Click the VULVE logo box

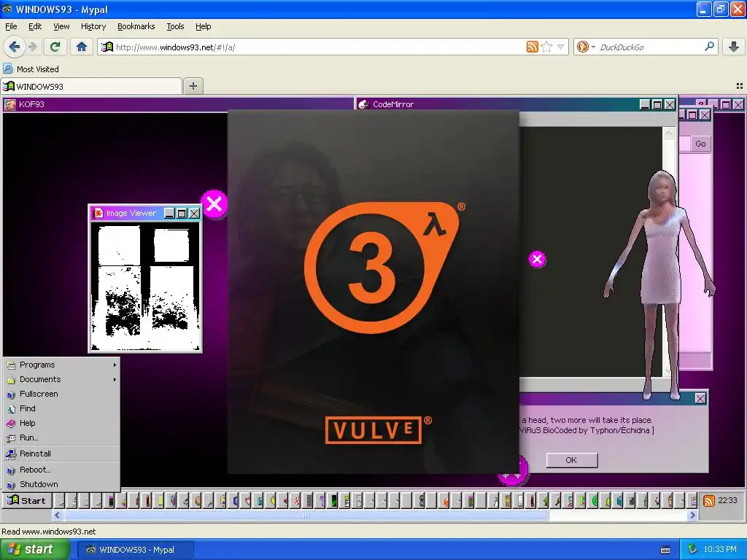pyautogui.click(x=373, y=430)
